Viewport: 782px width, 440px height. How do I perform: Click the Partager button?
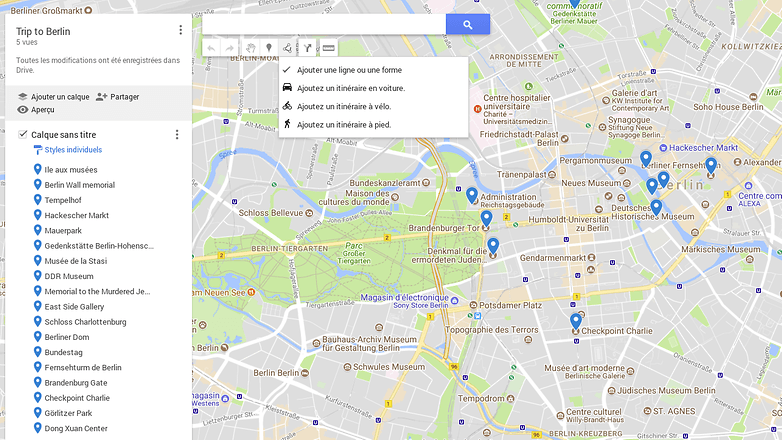117,97
